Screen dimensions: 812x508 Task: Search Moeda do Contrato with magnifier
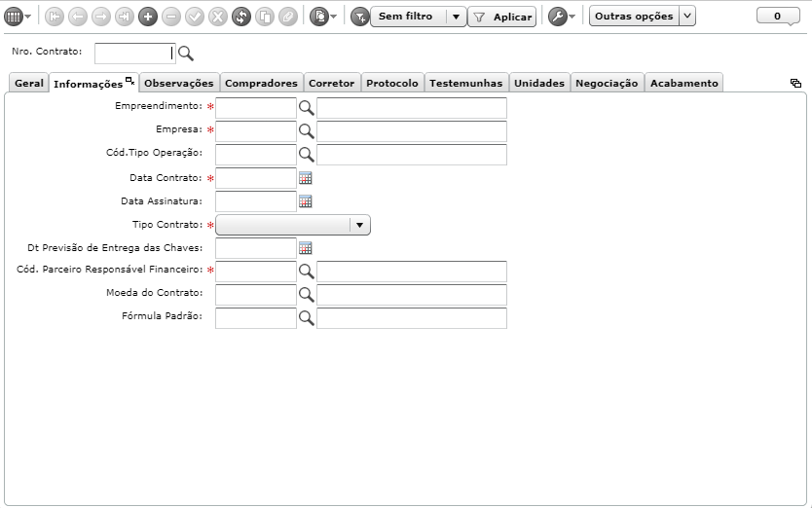click(307, 294)
